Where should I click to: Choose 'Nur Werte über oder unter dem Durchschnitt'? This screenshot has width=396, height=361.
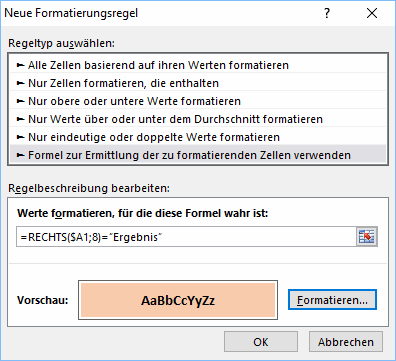tap(198, 119)
